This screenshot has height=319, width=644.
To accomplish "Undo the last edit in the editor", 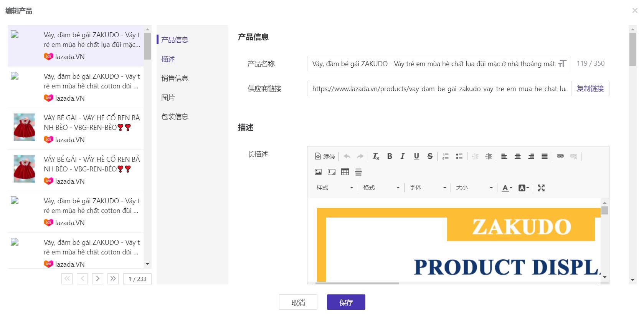I will 347,156.
